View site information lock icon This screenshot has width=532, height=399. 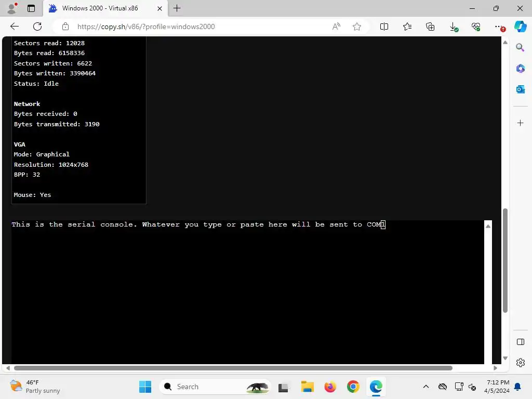tap(65, 26)
